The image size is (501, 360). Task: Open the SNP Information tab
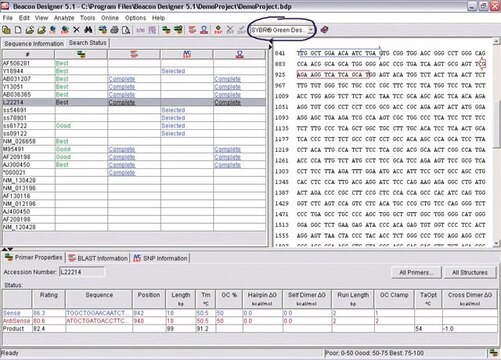click(161, 258)
